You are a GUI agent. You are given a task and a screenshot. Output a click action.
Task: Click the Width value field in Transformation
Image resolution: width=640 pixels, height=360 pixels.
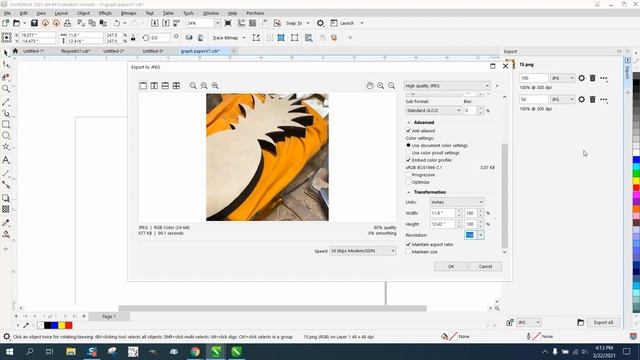[x=443, y=213]
